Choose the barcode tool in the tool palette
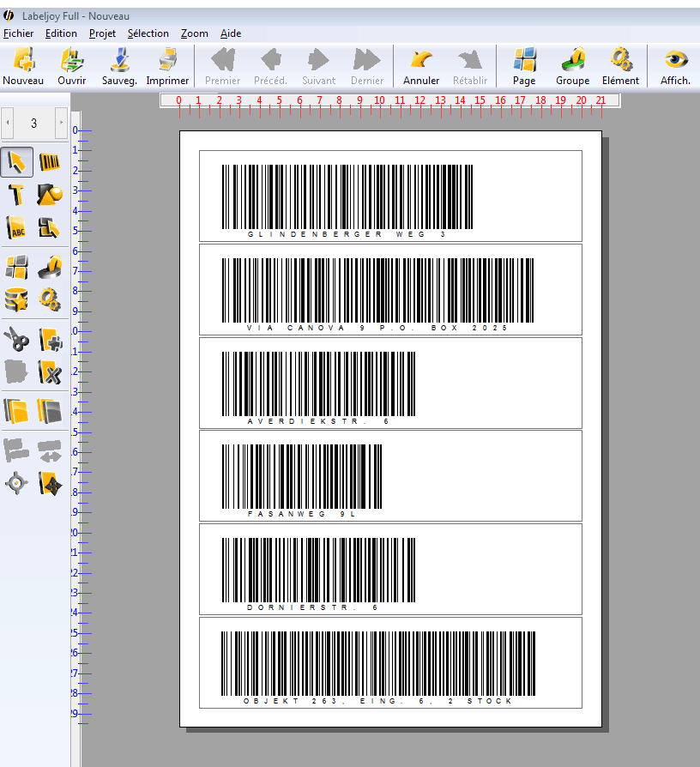This screenshot has width=700, height=767. click(x=50, y=162)
